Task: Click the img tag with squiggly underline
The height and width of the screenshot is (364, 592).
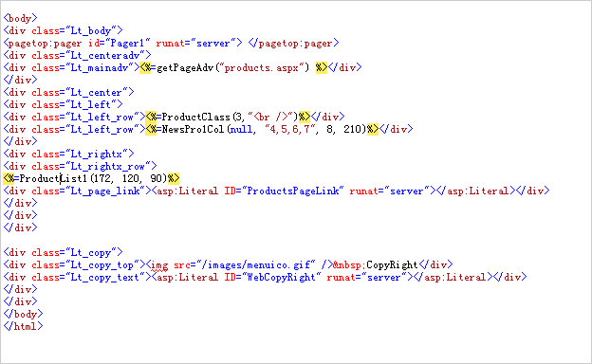Action: (x=159, y=265)
